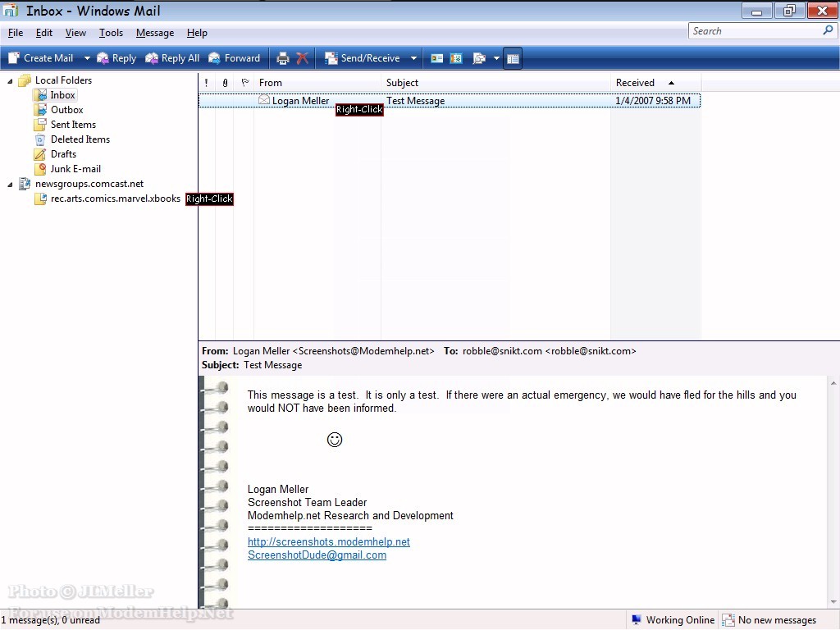840x630 pixels.
Task: Forward the selected message
Action: [x=234, y=58]
